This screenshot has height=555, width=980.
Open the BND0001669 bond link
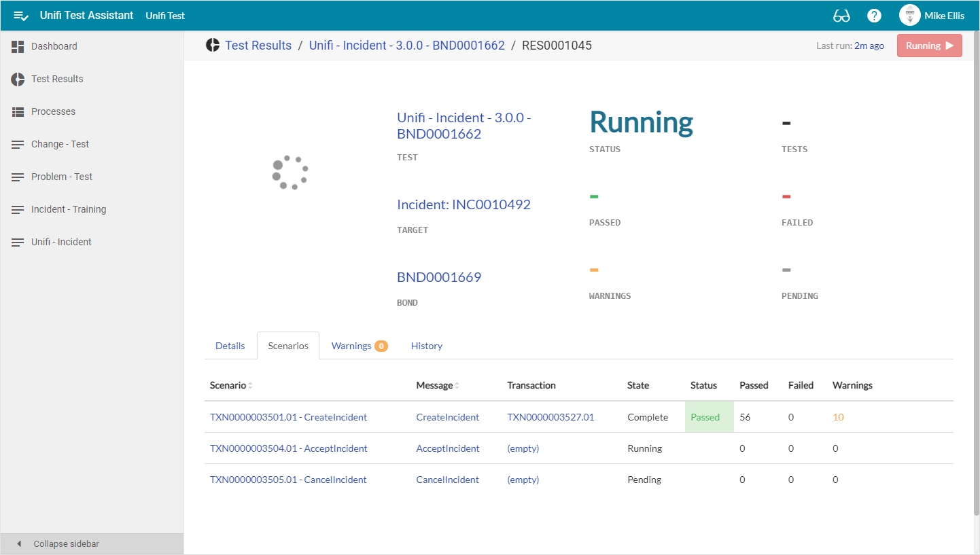coord(439,277)
